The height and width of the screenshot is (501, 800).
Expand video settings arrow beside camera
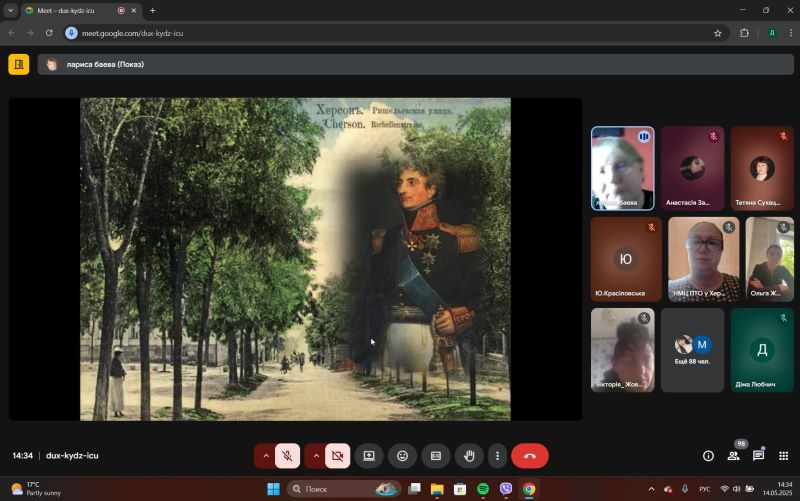[316, 456]
